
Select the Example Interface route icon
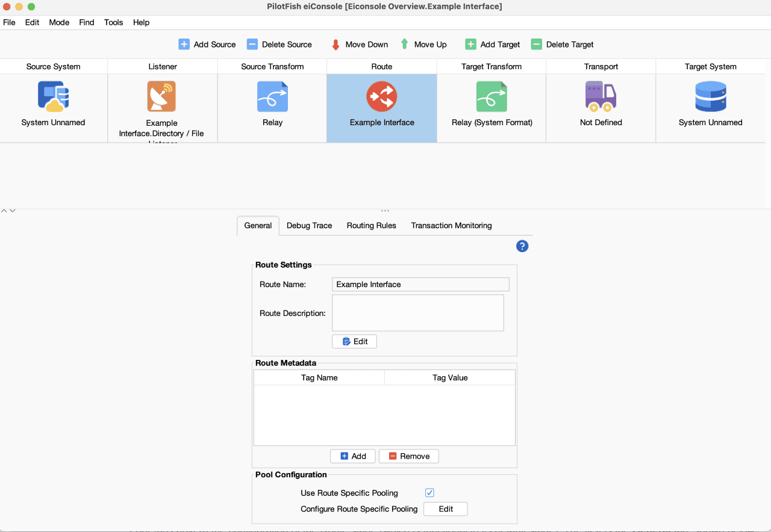pos(382,97)
